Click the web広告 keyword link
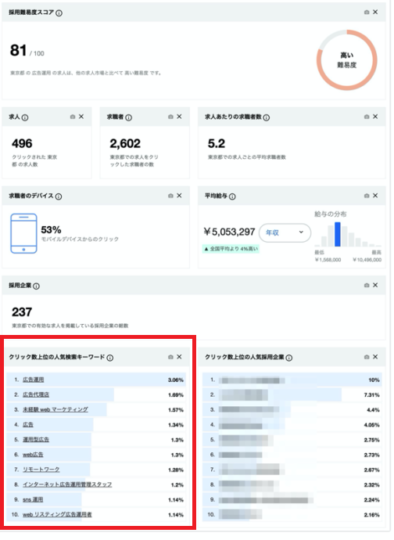Viewport: 394px width, 540px height. [x=33, y=455]
